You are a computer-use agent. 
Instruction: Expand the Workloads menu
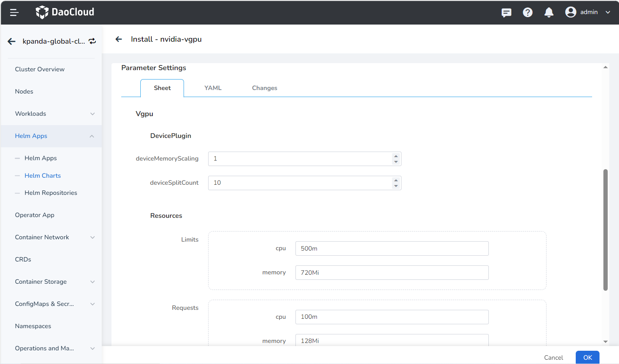92,114
